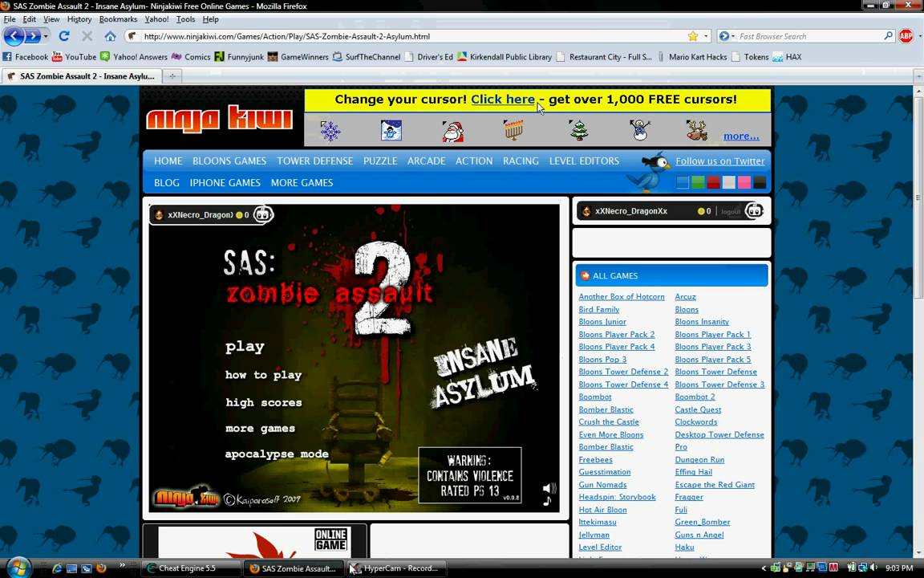This screenshot has width=924, height=578.
Task: Switch to Cheat Engine 5.5 taskbar window
Action: (190, 568)
